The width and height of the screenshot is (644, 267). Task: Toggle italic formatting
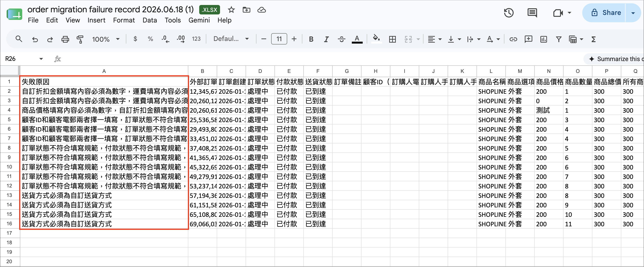coord(326,39)
